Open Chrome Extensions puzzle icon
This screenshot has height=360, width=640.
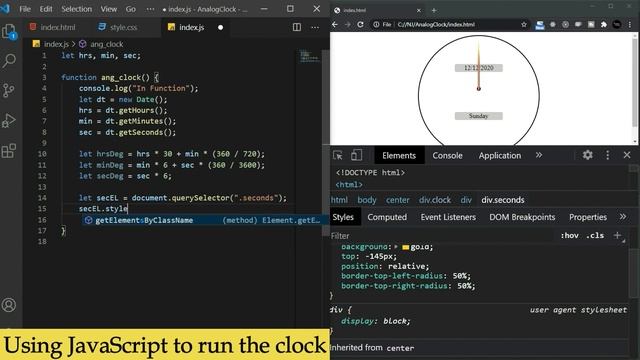point(604,24)
